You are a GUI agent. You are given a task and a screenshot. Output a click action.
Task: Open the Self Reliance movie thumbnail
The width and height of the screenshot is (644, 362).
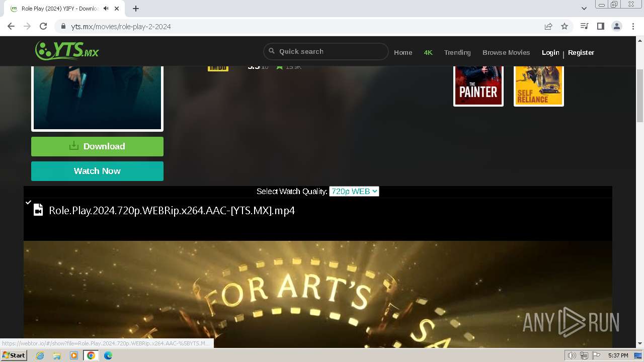point(539,85)
